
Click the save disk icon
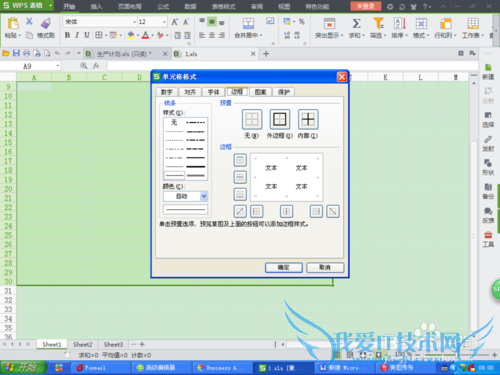pos(16,53)
